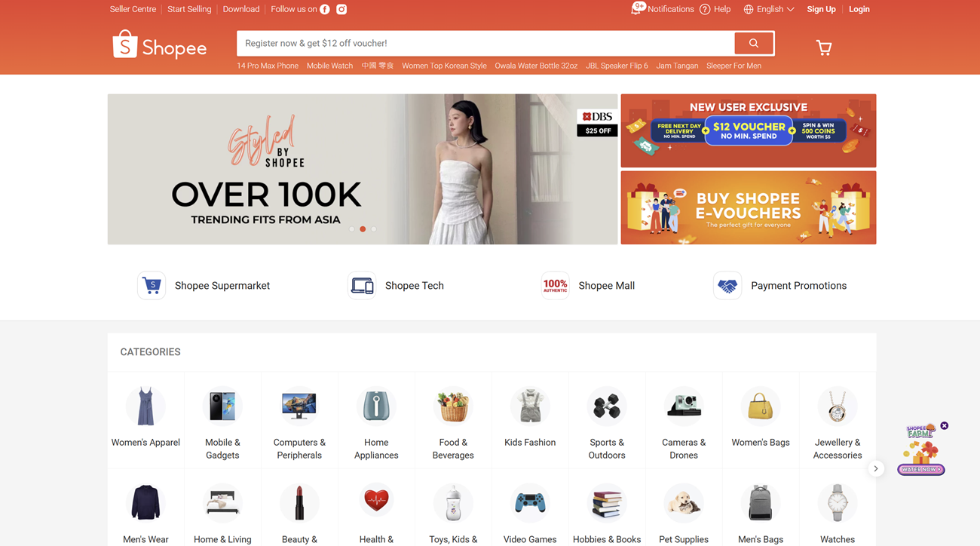Select the Cameras & Drones category icon
The width and height of the screenshot is (980, 546).
point(684,406)
